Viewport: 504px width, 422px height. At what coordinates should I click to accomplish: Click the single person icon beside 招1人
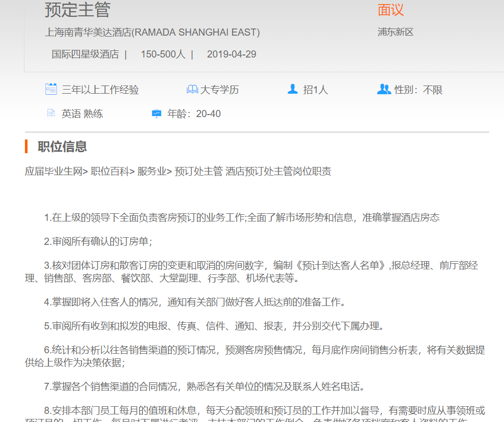293,89
